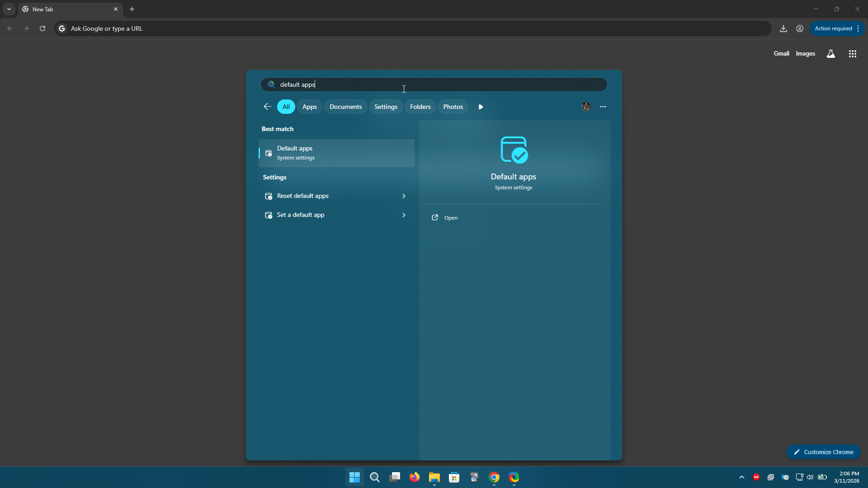This screenshot has height=488, width=868.
Task: Select the Documents filter tab
Action: click(x=345, y=106)
